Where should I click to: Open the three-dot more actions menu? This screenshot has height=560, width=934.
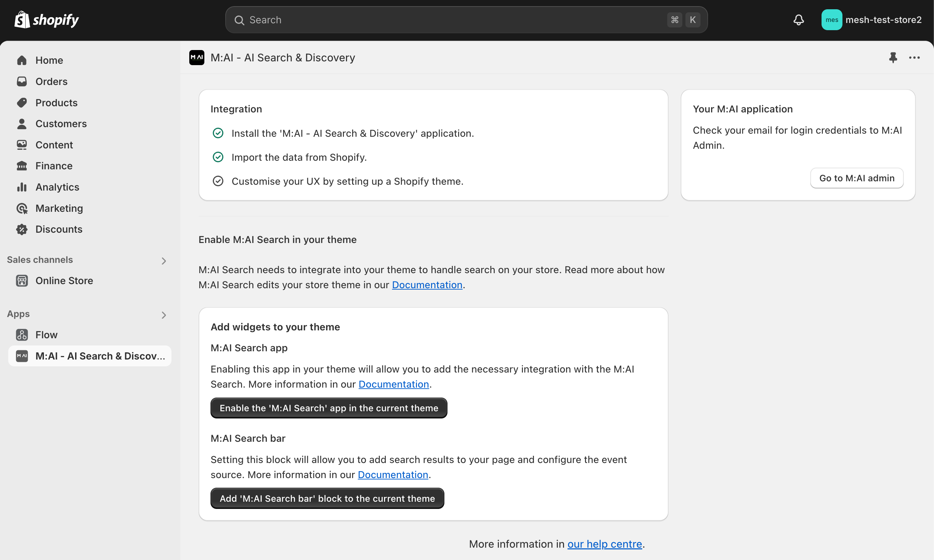(x=914, y=58)
